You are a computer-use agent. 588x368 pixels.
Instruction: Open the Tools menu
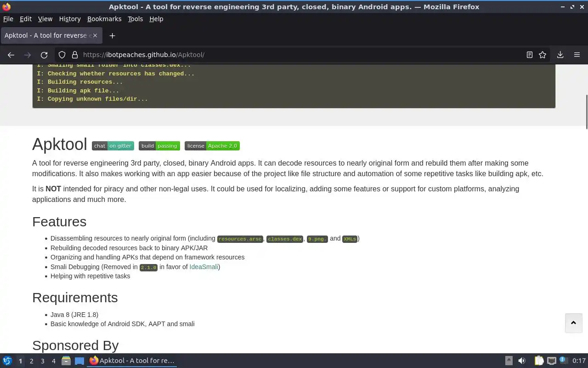coord(136,19)
